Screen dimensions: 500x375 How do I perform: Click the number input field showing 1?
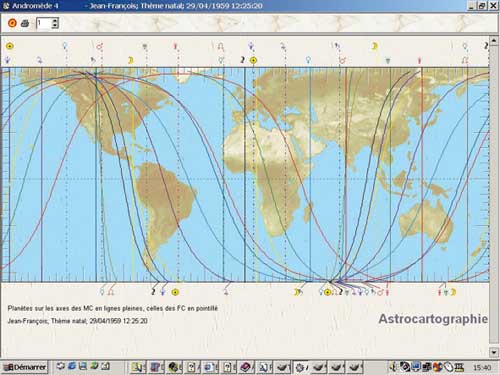(44, 23)
